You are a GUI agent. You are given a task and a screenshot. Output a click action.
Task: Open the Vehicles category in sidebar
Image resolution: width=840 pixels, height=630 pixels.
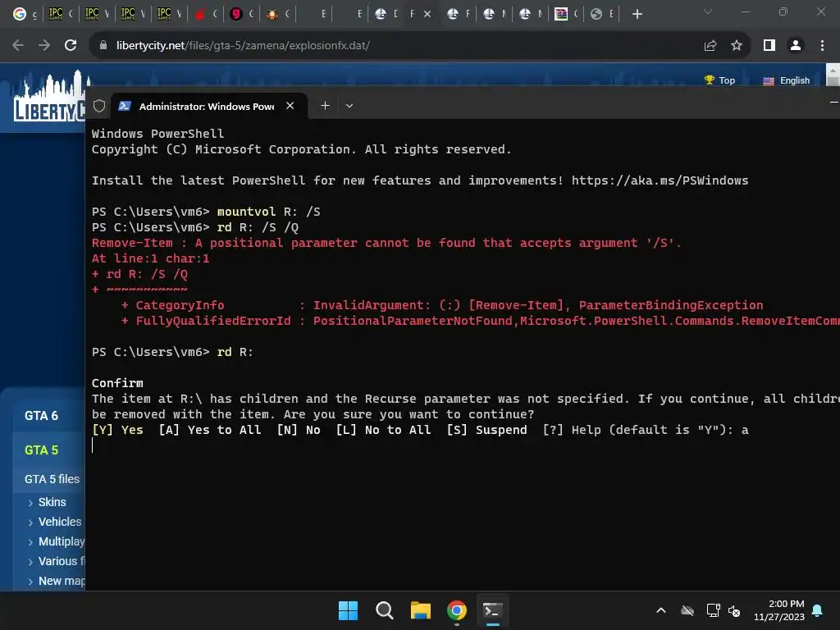click(x=60, y=522)
